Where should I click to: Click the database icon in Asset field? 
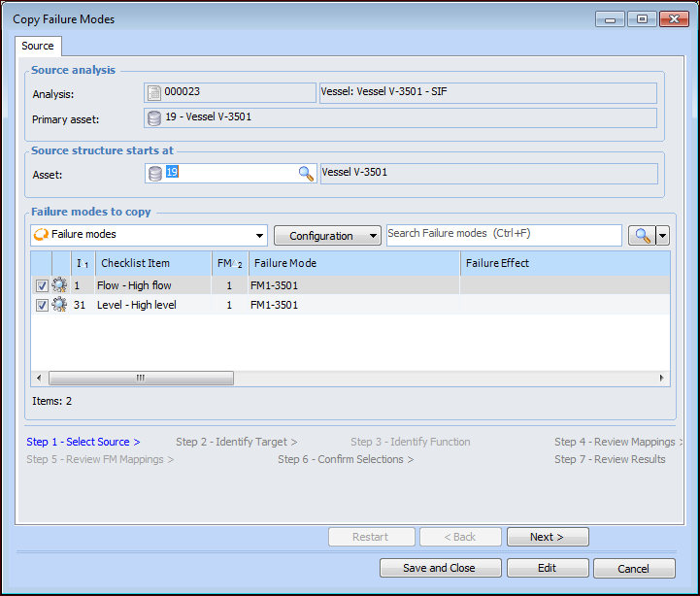(154, 174)
